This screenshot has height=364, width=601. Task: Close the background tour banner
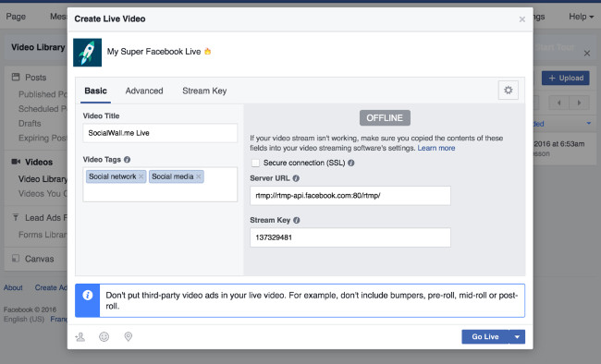[587, 54]
